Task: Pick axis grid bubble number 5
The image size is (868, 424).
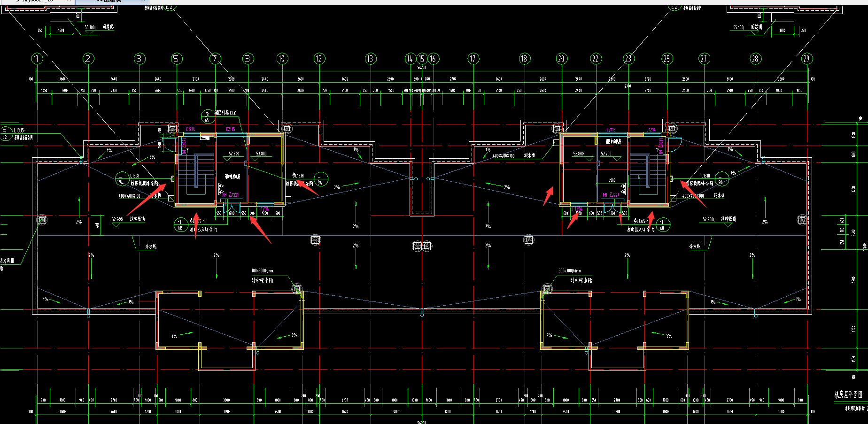Action: pos(176,59)
